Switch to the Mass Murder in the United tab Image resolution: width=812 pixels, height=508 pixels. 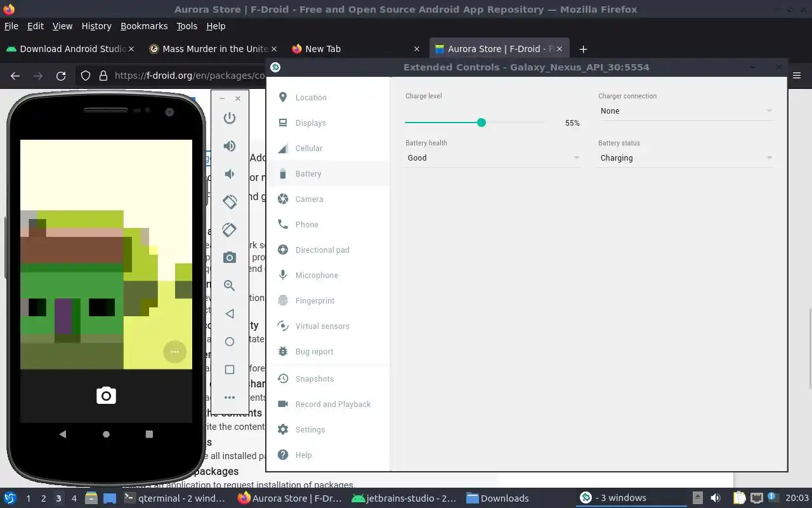pos(213,49)
